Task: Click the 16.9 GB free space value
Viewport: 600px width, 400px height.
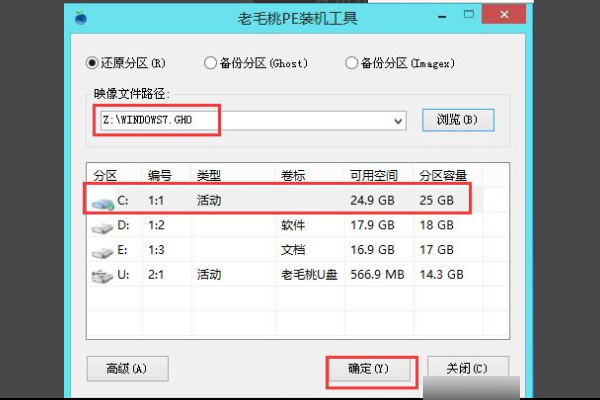Action: point(372,250)
